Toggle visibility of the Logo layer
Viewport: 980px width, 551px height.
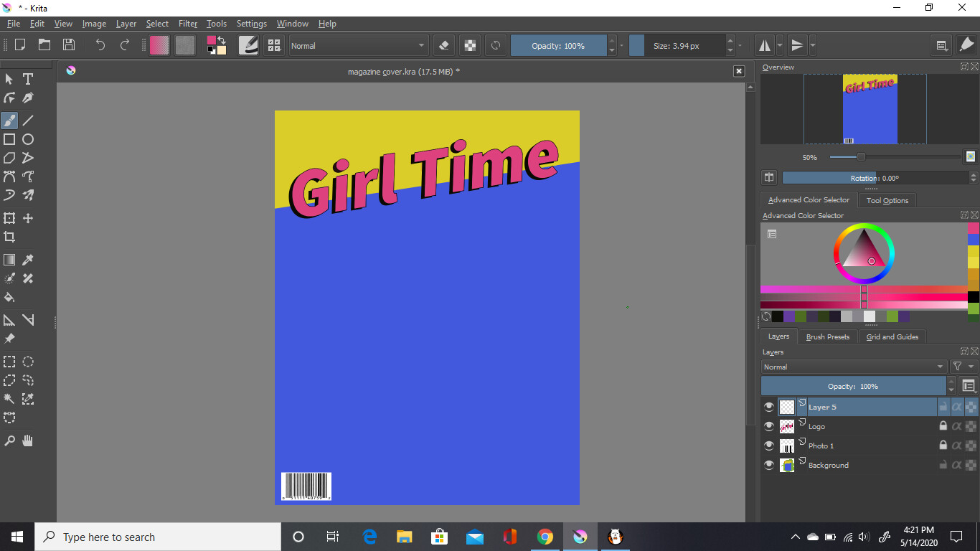tap(769, 426)
